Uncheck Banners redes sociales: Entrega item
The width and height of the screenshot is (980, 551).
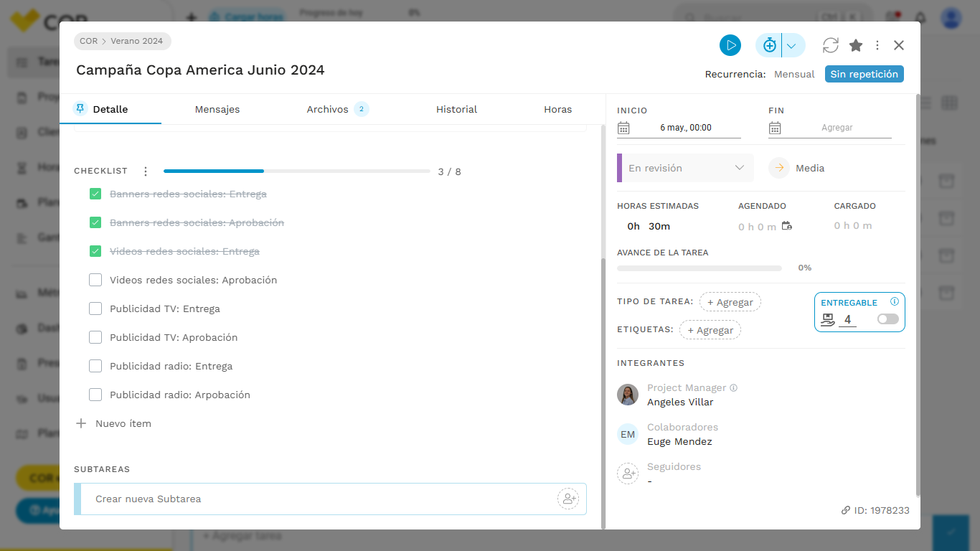tap(95, 194)
